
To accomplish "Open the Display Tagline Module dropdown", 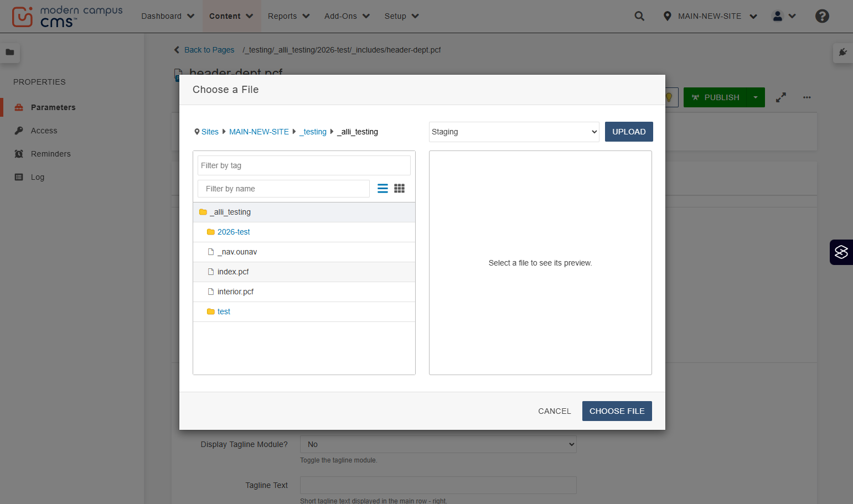I will click(438, 444).
